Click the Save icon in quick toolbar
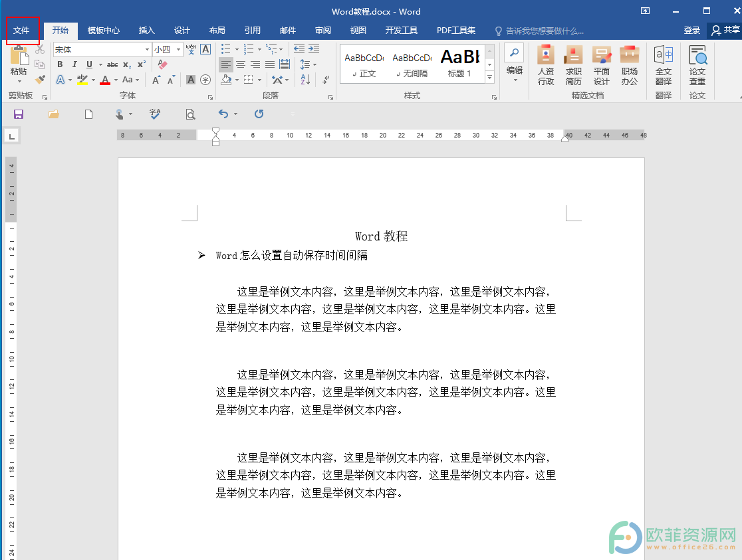This screenshot has height=560, width=742. click(19, 114)
